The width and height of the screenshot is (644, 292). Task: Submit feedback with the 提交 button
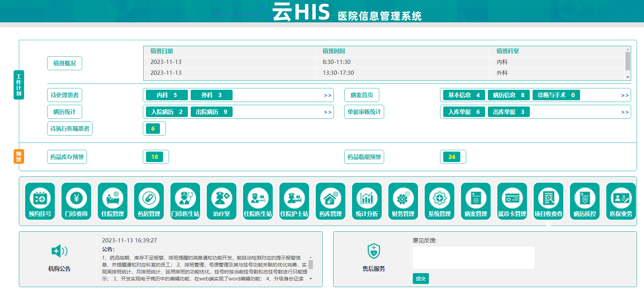(x=421, y=278)
